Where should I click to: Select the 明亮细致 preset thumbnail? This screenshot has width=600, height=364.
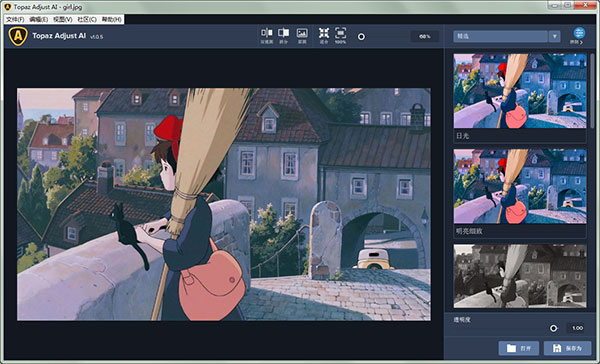tap(520, 186)
